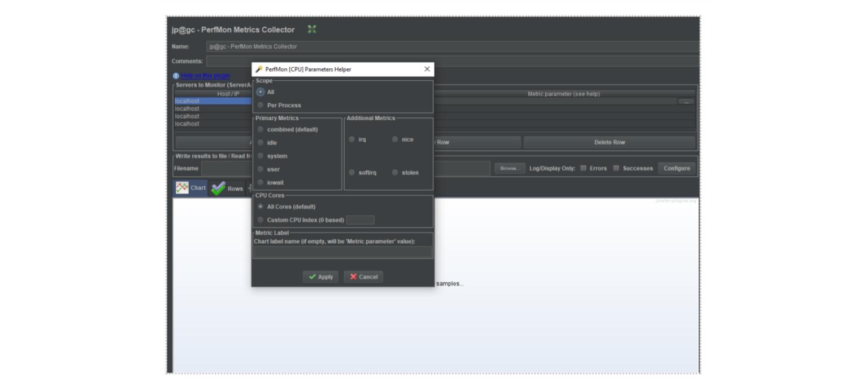
Task: Click the expand arrows icon next to collector title
Action: pos(311,29)
